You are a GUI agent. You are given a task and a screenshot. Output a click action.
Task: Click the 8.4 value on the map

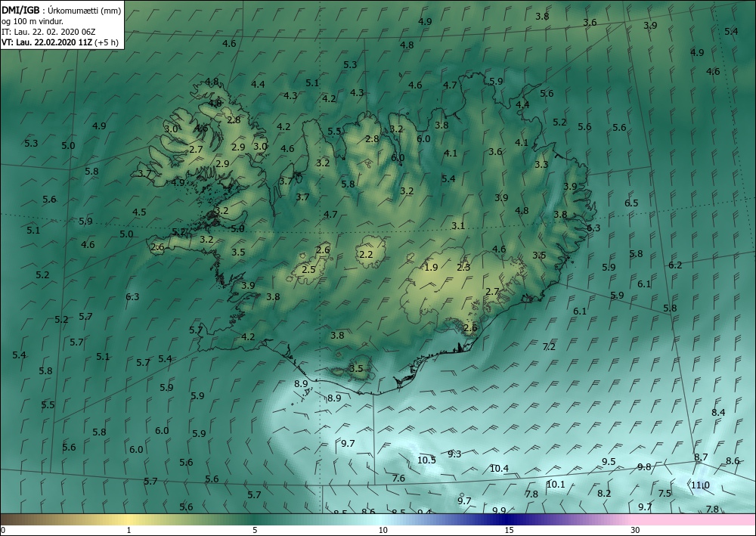(718, 412)
